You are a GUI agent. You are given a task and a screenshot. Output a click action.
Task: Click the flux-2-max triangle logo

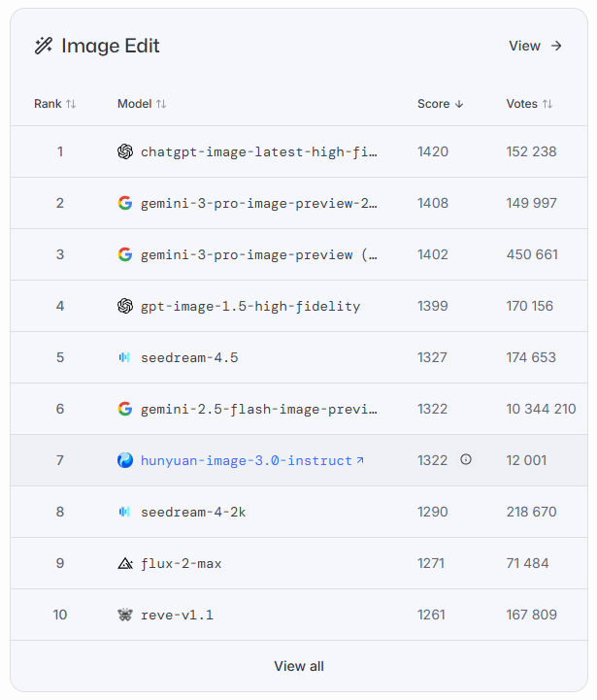(x=125, y=563)
